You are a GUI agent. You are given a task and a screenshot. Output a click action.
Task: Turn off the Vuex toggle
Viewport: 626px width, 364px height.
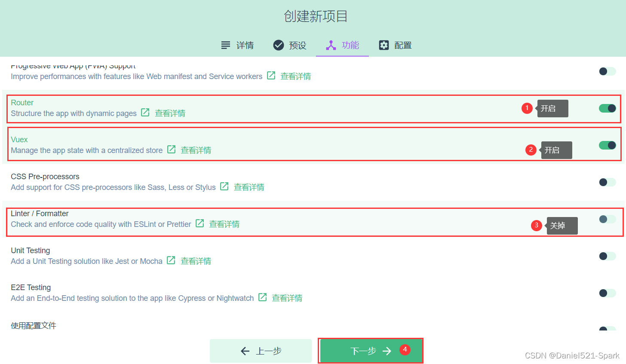coord(607,145)
